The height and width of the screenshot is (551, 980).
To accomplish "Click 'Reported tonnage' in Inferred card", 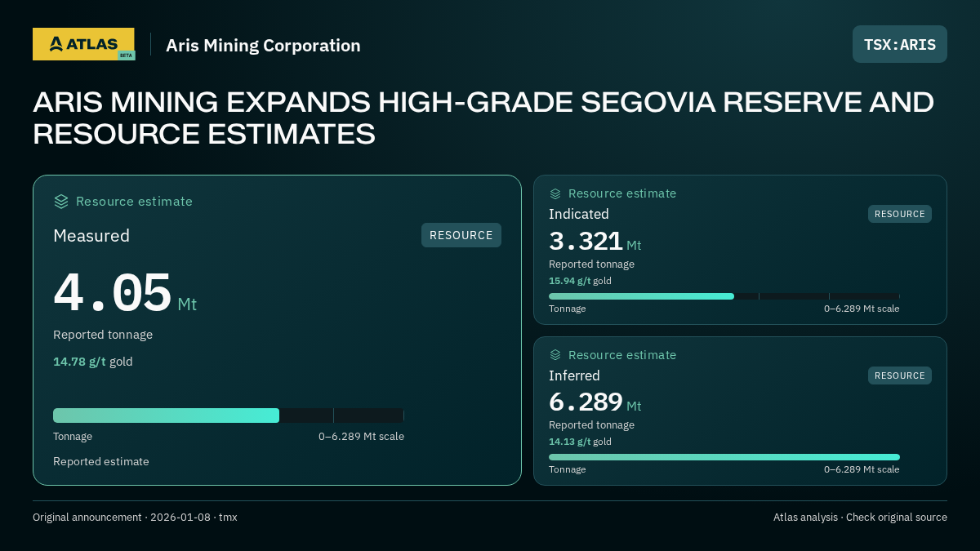I will pyautogui.click(x=591, y=425).
